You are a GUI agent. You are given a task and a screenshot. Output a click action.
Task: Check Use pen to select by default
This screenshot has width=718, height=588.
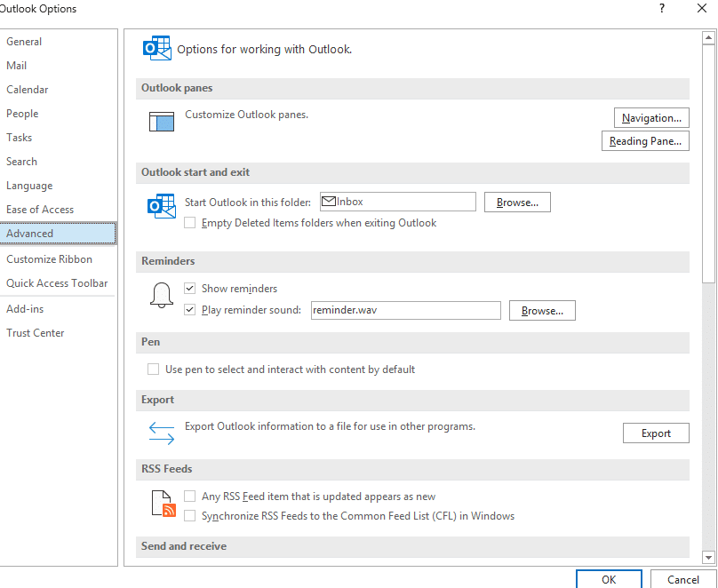(154, 369)
